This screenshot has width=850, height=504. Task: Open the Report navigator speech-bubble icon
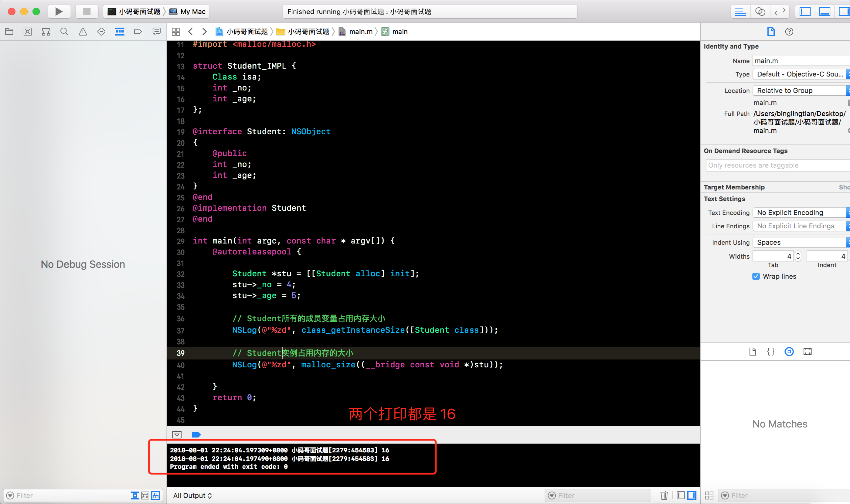click(x=156, y=32)
